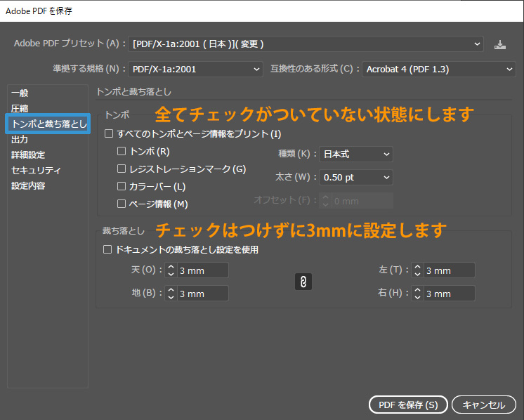524x420 pixels.
Task: Toggle the カラーバー (L) checkbox
Action: 122,186
